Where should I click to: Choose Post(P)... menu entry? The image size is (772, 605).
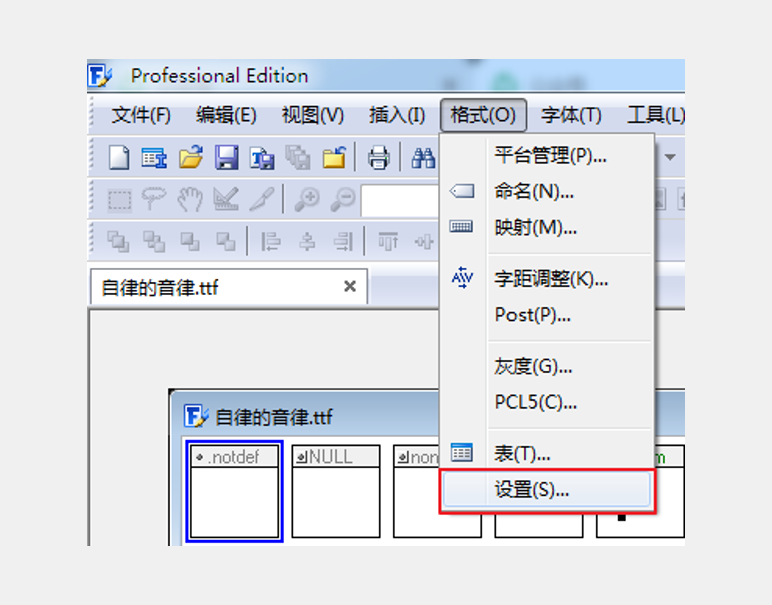point(547,315)
